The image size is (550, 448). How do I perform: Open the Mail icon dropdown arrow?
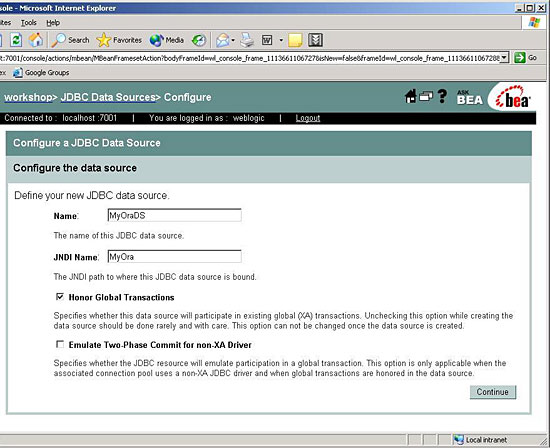pyautogui.click(x=233, y=40)
